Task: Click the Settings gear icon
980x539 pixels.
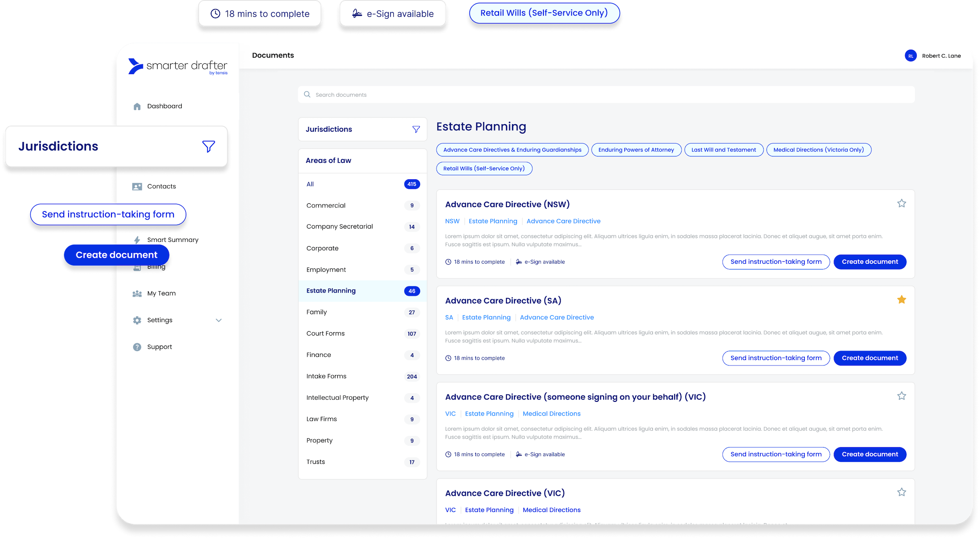Action: [137, 321]
